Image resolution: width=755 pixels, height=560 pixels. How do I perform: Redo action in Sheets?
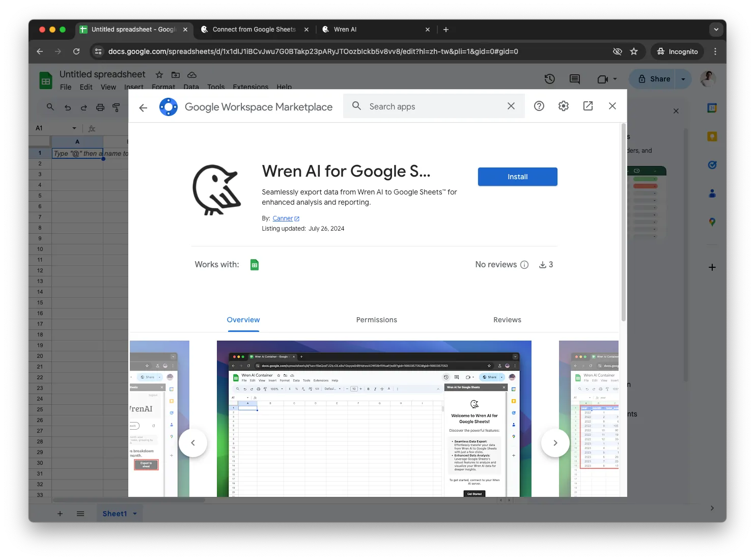[x=84, y=107]
